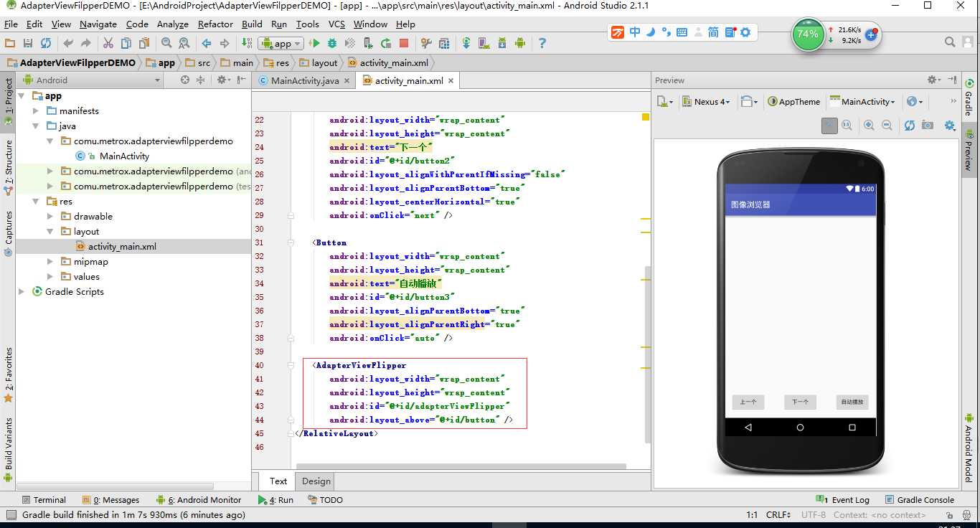Screen dimensions: 980x528
Task: Click the Undo arrow icon
Action: (x=68, y=44)
